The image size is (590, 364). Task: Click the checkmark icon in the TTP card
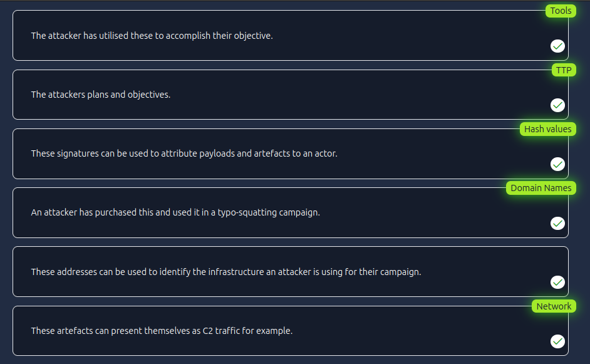click(557, 105)
